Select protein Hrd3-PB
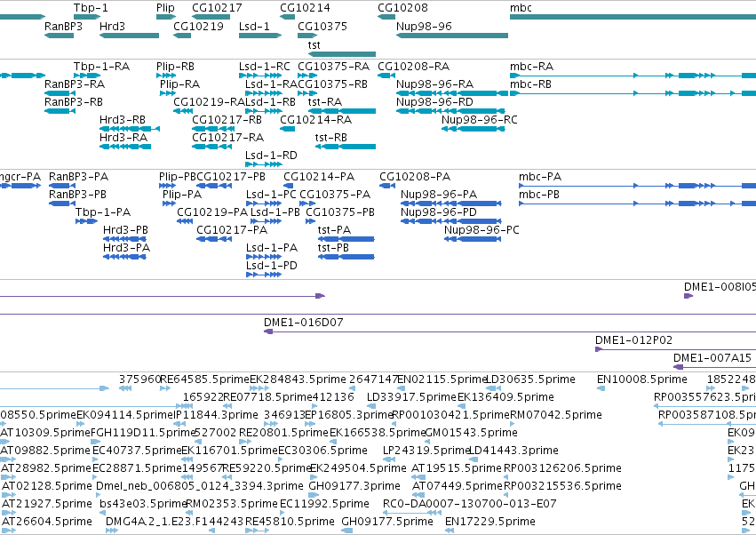Viewport: 756px width, 535px height. [125, 230]
